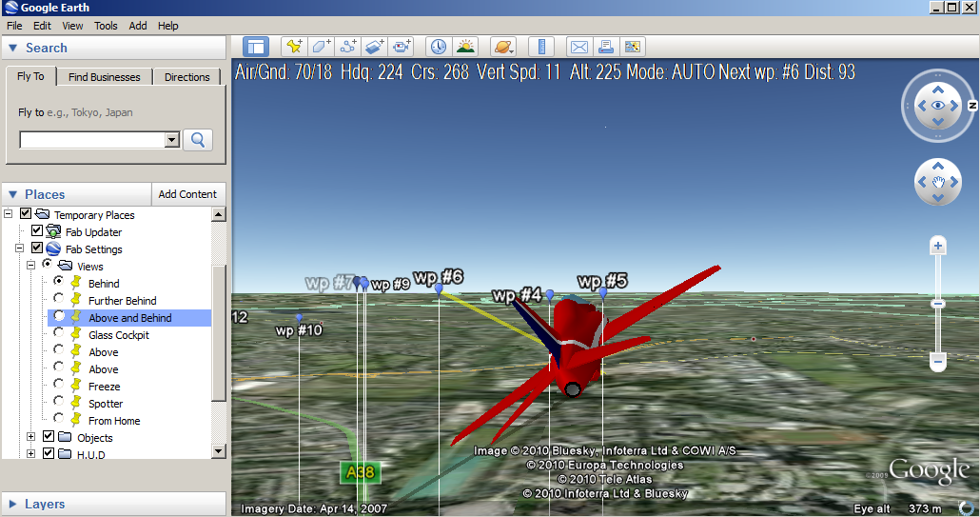Click the Places scroll down arrow
Screen dimensions: 980x517
coord(219,450)
